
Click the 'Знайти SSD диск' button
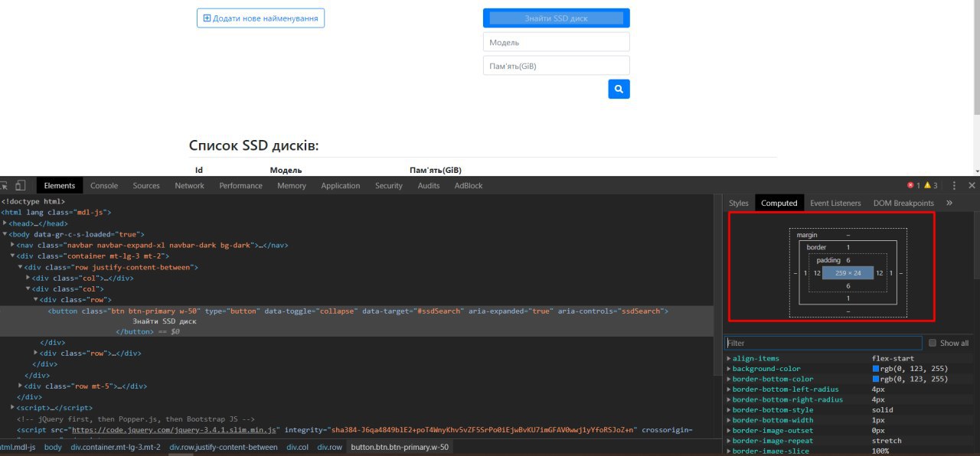click(x=557, y=18)
